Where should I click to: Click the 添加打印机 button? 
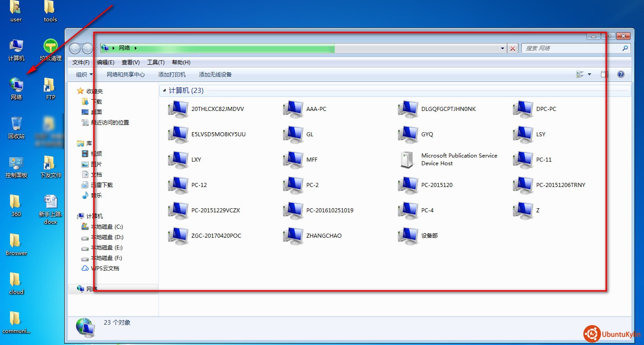[x=172, y=74]
